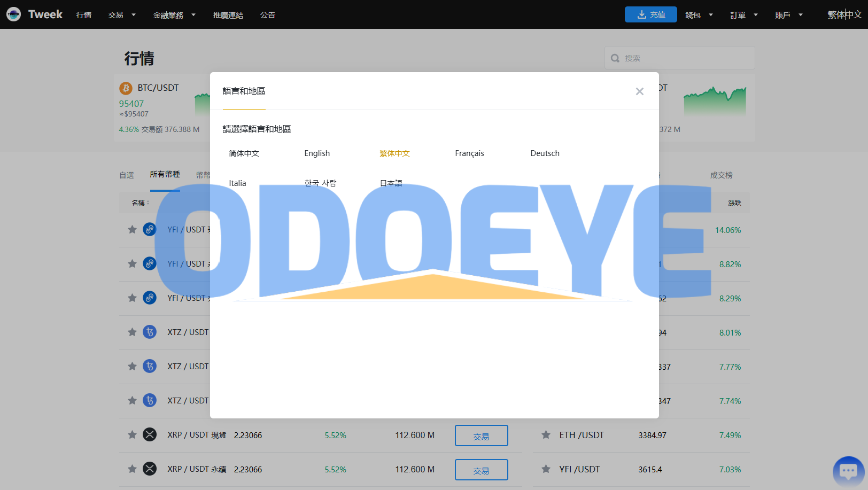Favorite the XRP / USDT 現貨 row star

(132, 435)
